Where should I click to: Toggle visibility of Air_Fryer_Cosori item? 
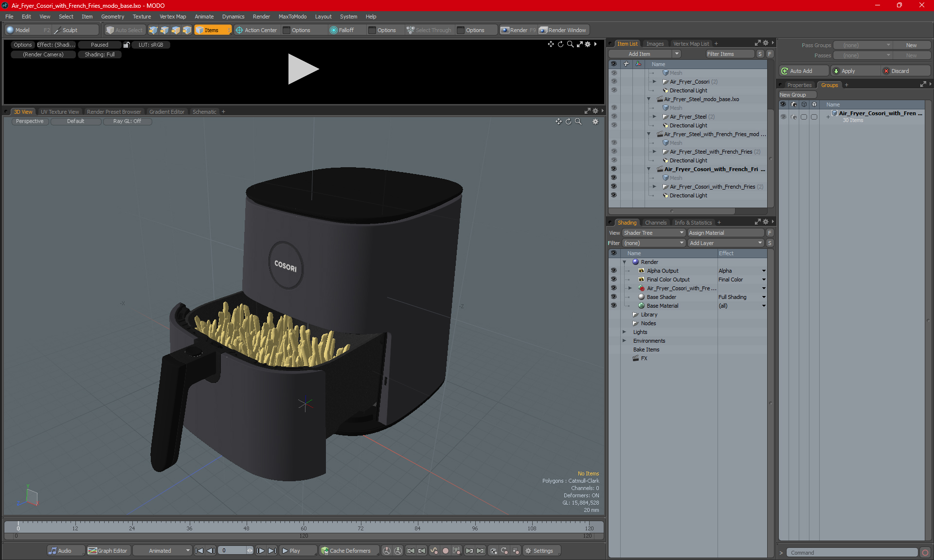coord(614,82)
